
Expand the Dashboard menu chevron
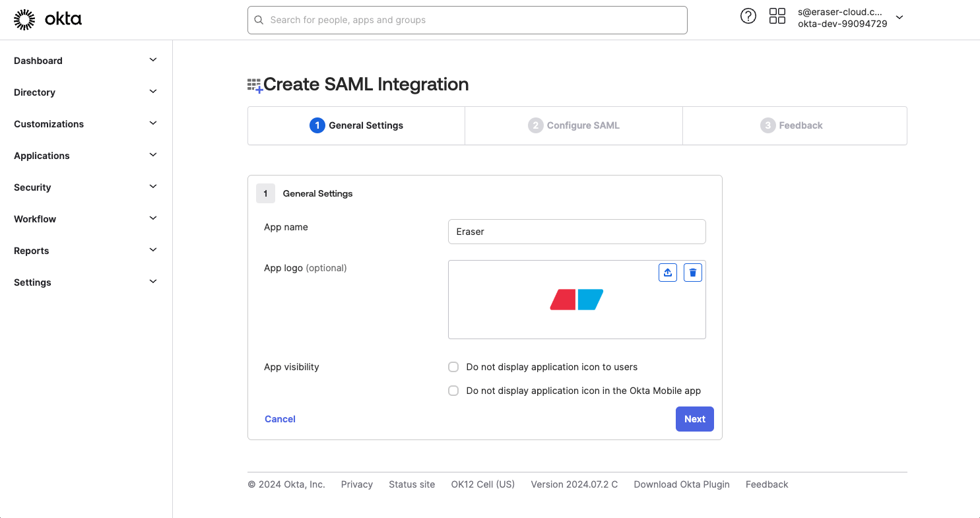[x=153, y=60]
